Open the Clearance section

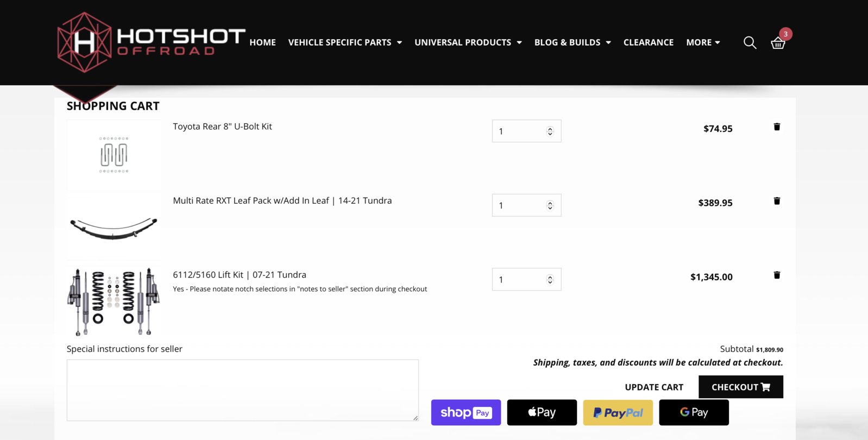click(x=649, y=42)
